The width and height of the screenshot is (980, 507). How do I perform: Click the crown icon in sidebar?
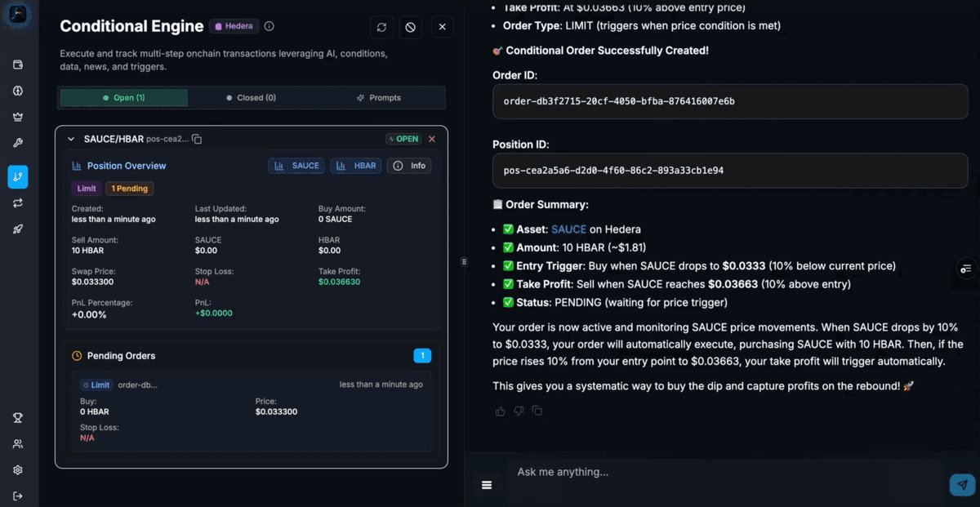point(18,117)
